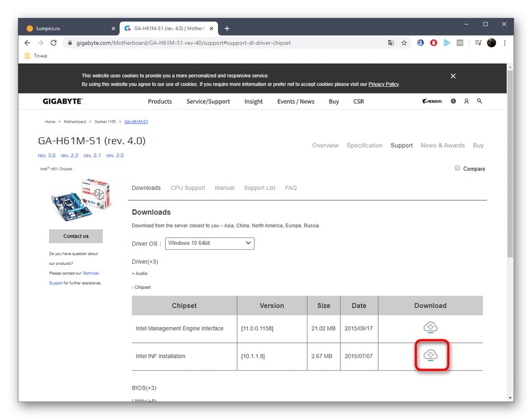The image size is (532, 420).
Task: Expand the BIOS(+3) category
Action: coord(144,388)
